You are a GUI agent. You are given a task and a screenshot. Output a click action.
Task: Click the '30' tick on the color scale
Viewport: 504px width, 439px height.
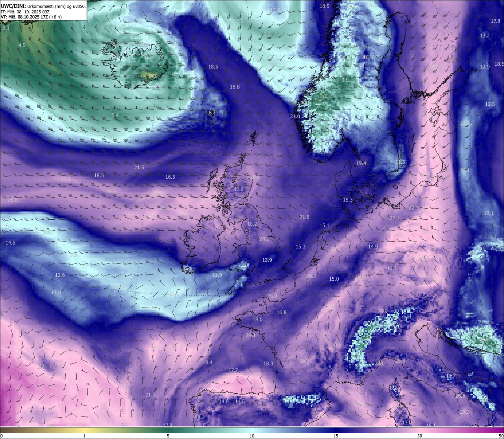pyautogui.click(x=420, y=436)
